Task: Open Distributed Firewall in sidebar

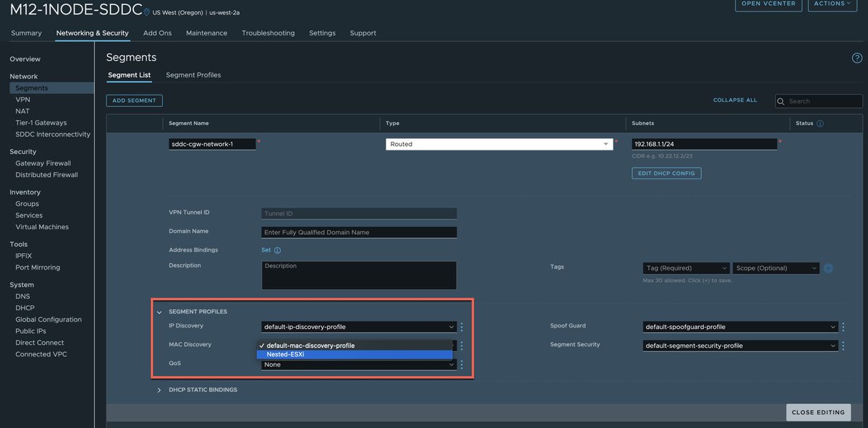Action: click(x=46, y=175)
